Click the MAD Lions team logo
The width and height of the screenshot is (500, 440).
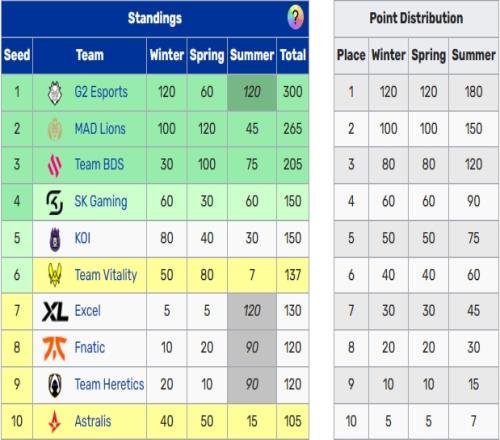pos(55,129)
